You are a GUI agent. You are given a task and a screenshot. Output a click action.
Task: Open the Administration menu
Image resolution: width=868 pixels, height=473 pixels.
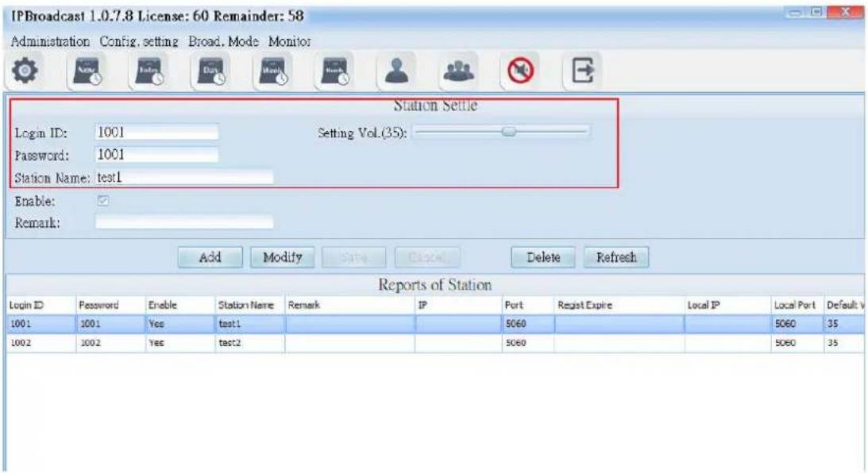pos(50,41)
